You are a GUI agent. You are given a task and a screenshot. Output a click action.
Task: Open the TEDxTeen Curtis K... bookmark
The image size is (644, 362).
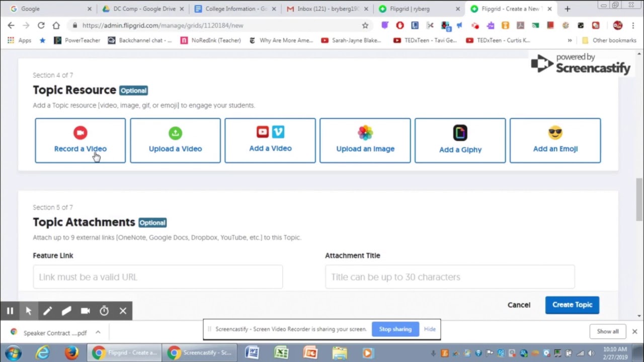pos(498,40)
